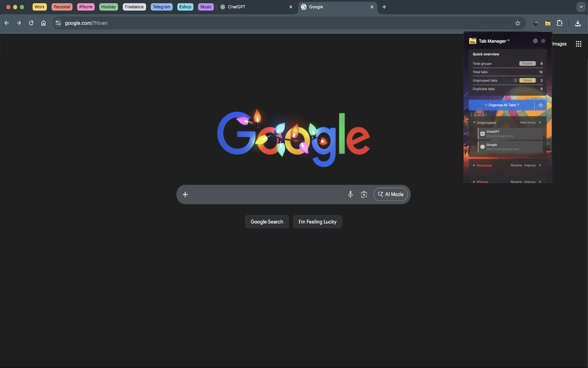The height and width of the screenshot is (368, 588).
Task: Open the Extensions puzzle icon
Action: (560, 23)
